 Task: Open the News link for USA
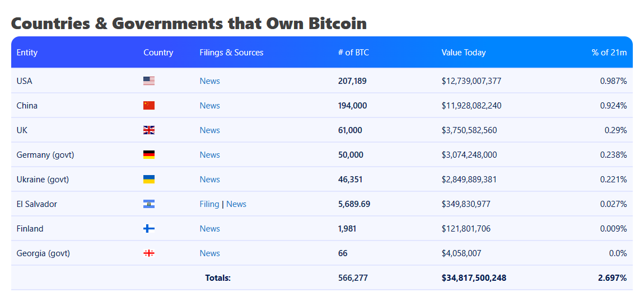[209, 81]
